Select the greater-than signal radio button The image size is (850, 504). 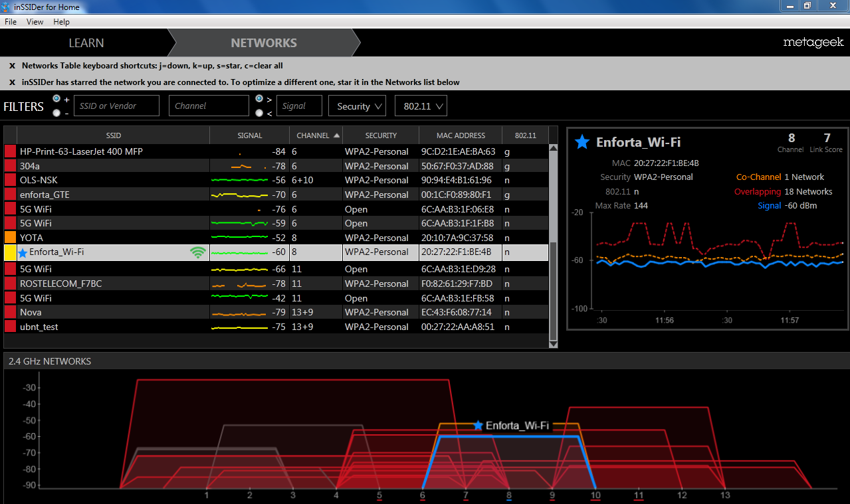(x=259, y=98)
